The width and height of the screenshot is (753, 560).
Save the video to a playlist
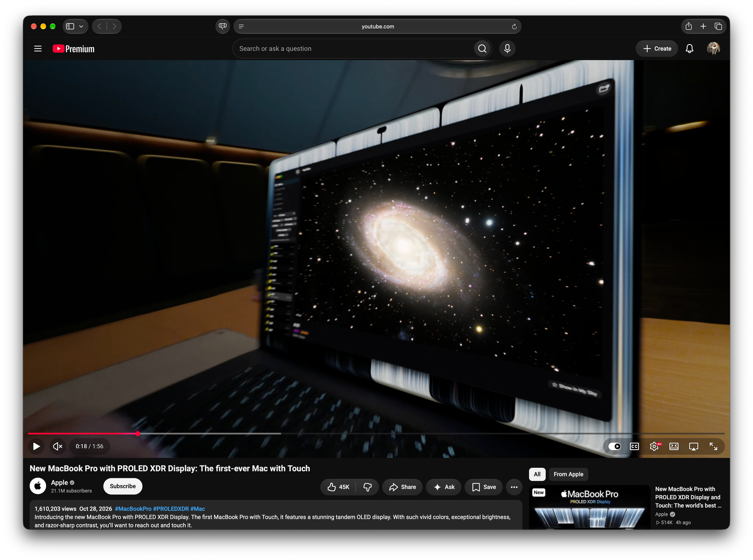point(484,487)
